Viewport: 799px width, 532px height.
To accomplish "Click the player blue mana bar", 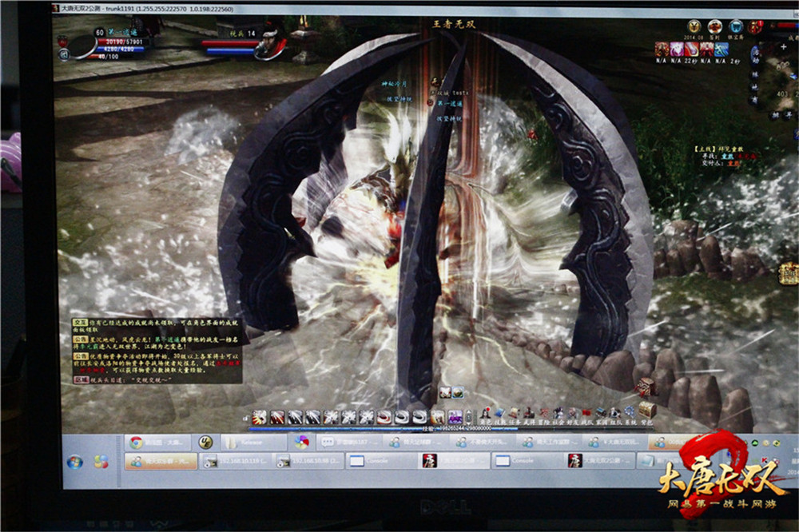I will click(121, 50).
